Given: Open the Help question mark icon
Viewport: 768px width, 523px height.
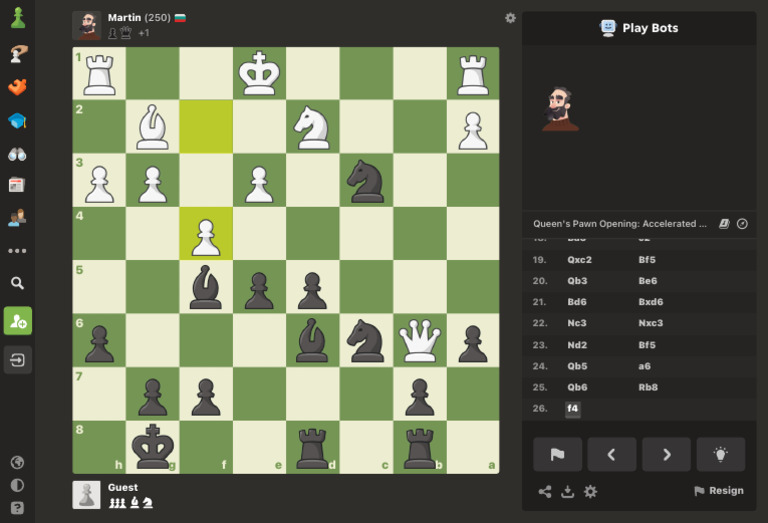Looking at the screenshot, I should point(17,508).
